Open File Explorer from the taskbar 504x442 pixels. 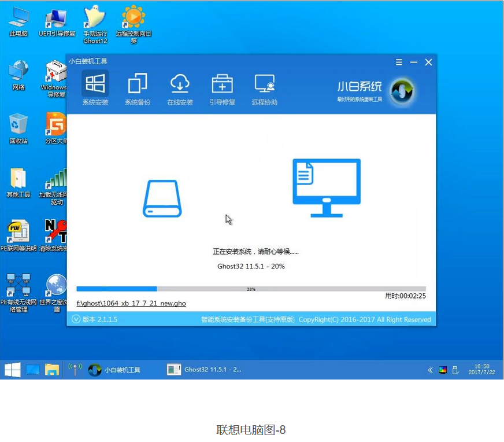[x=52, y=369]
